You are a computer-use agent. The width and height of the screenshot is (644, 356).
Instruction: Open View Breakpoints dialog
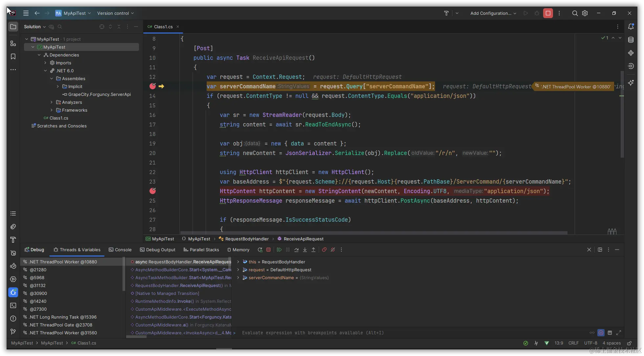[324, 250]
